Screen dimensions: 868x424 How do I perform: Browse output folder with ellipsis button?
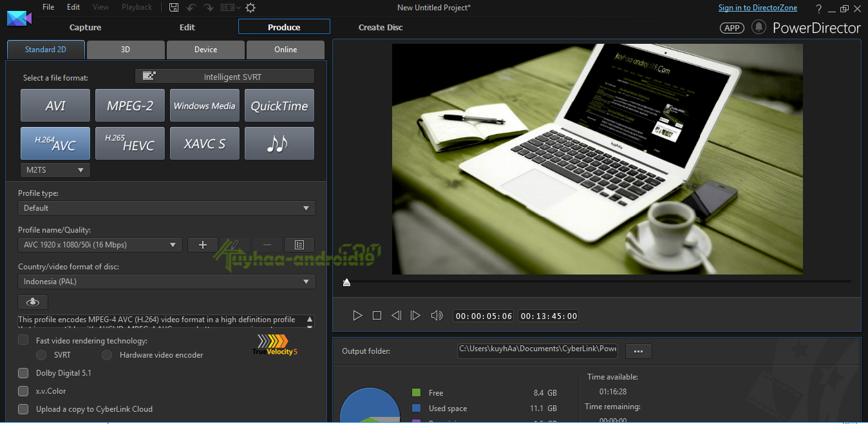[x=639, y=351]
